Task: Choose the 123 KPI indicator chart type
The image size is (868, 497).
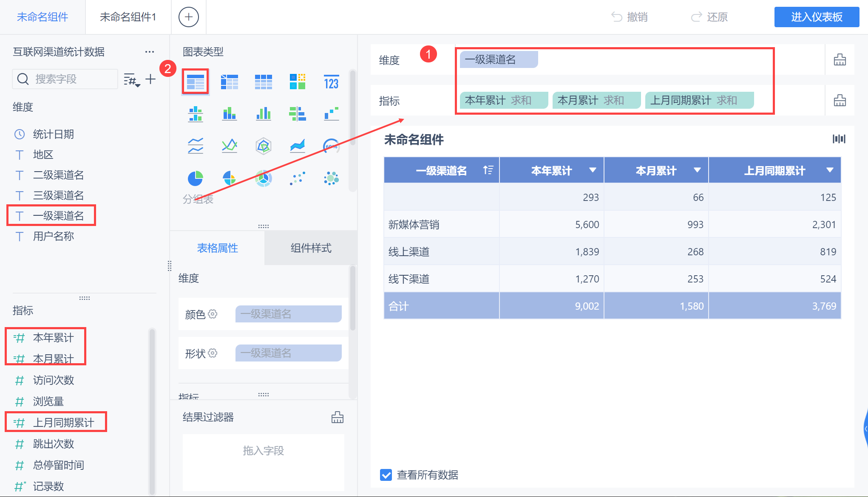Action: pyautogui.click(x=332, y=81)
